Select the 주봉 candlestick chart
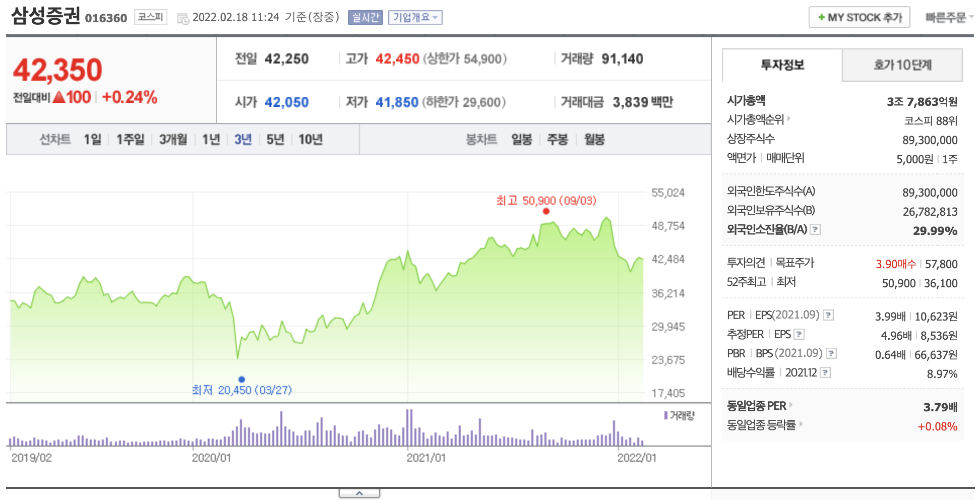This screenshot has width=980, height=500. coord(558,139)
